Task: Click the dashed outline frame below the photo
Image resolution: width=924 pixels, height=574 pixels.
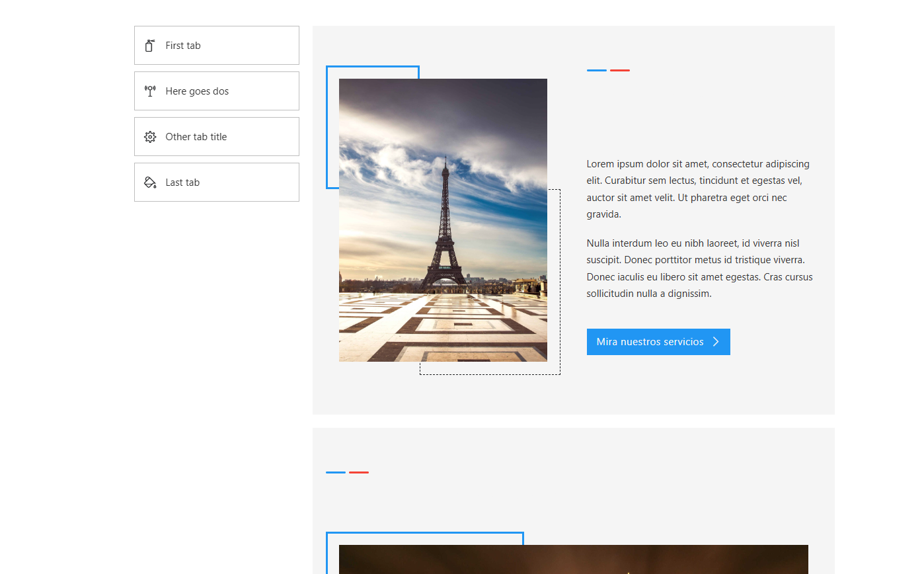Action: 489,374
